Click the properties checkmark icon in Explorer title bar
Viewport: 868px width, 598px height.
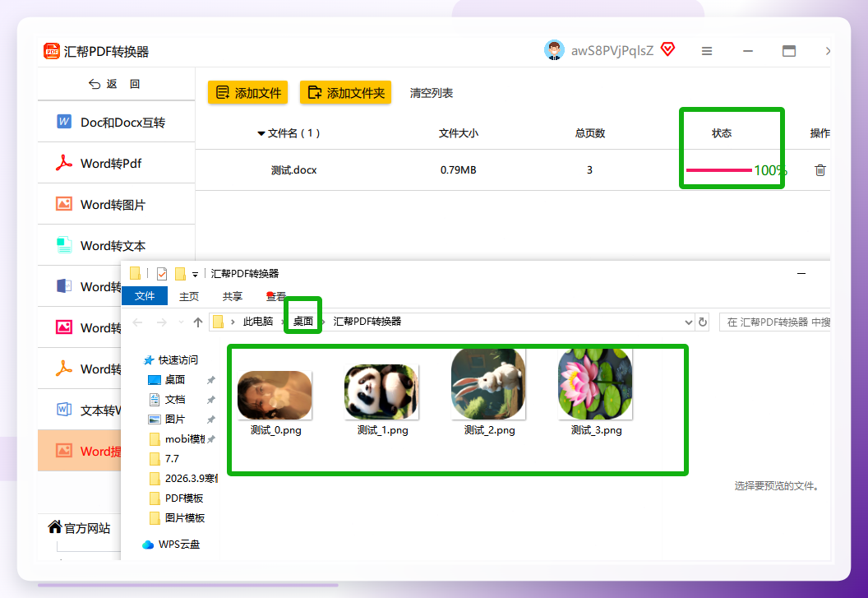tap(162, 274)
